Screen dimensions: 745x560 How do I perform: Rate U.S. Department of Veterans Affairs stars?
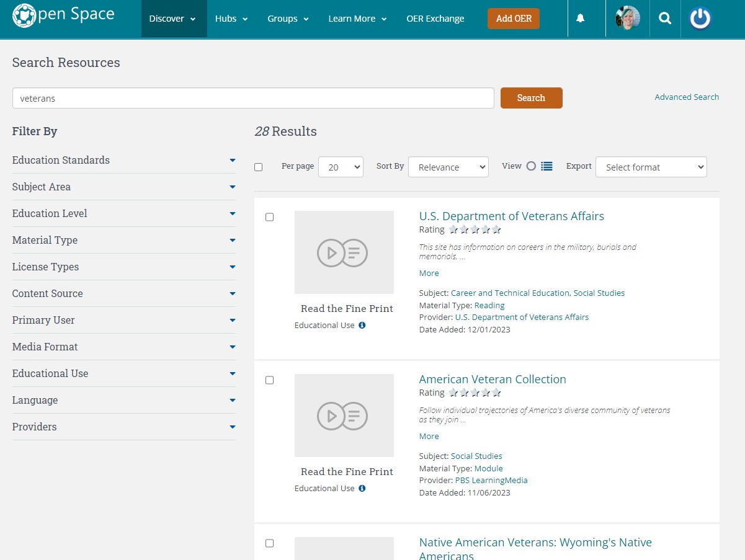[475, 229]
